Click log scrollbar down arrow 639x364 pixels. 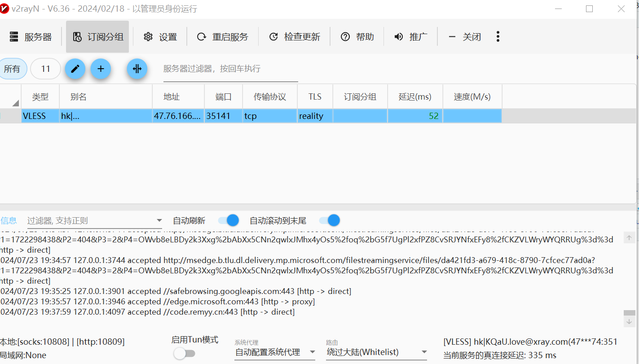tap(630, 321)
